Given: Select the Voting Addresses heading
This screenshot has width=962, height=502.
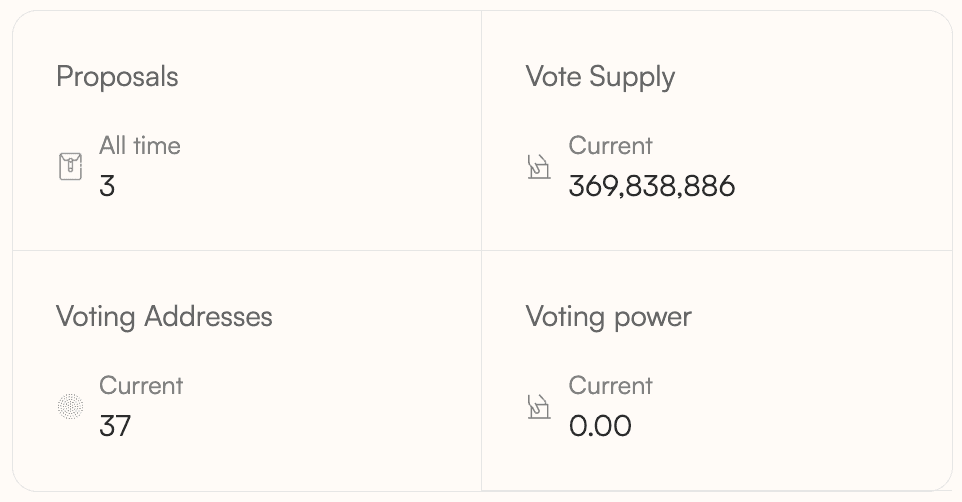Looking at the screenshot, I should (164, 317).
